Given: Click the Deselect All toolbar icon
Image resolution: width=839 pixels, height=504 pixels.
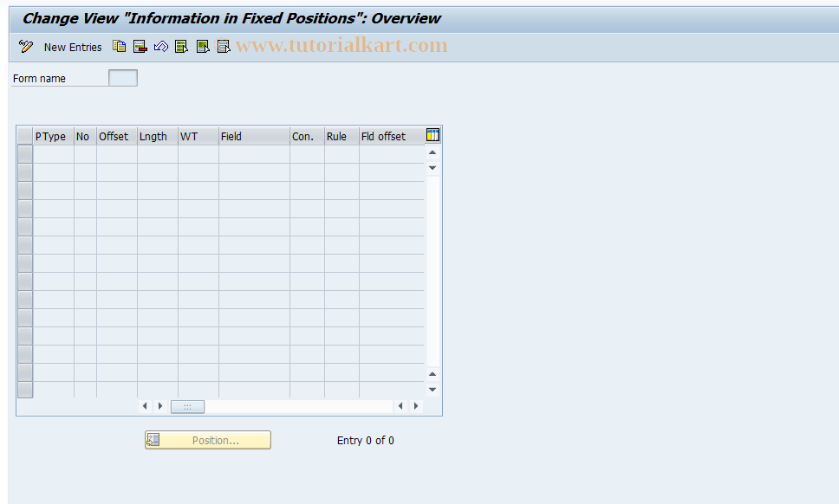Looking at the screenshot, I should [x=224, y=47].
